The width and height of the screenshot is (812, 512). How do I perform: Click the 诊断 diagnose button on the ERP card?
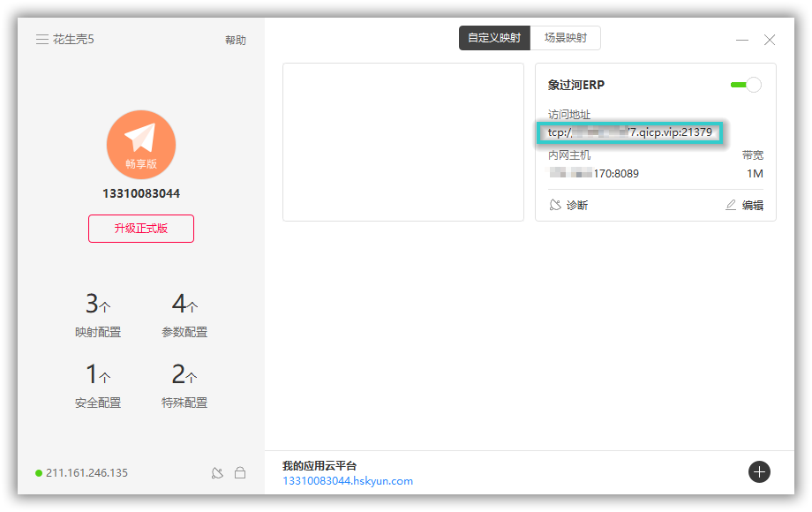[x=568, y=205]
